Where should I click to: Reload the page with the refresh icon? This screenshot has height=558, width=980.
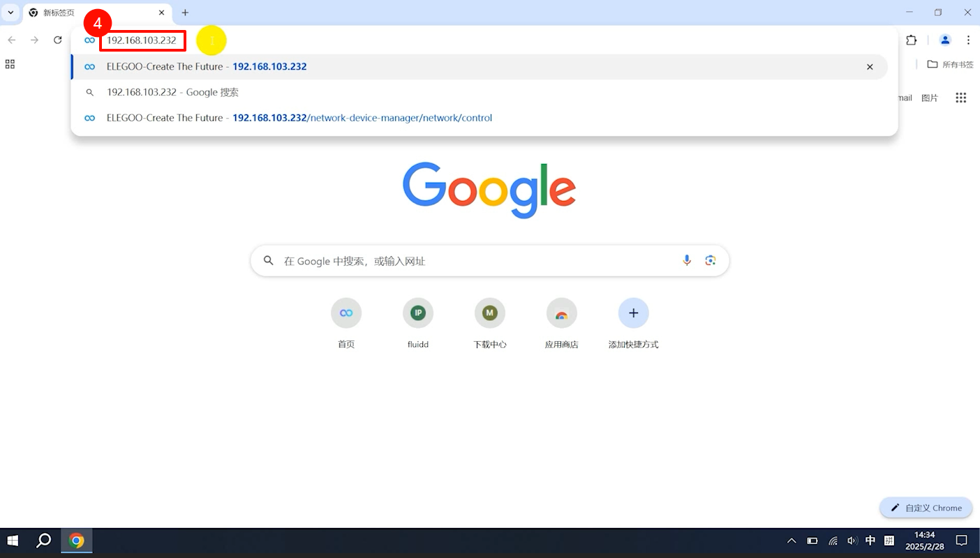coord(58,40)
